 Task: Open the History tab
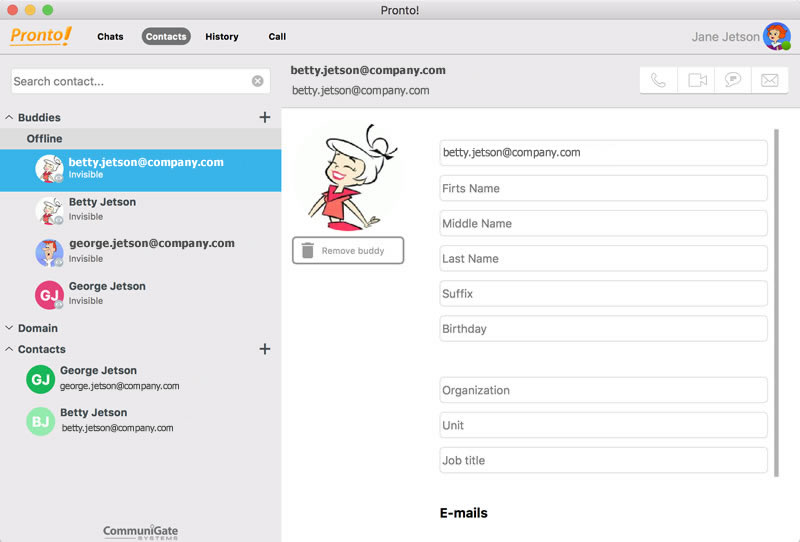tap(221, 36)
